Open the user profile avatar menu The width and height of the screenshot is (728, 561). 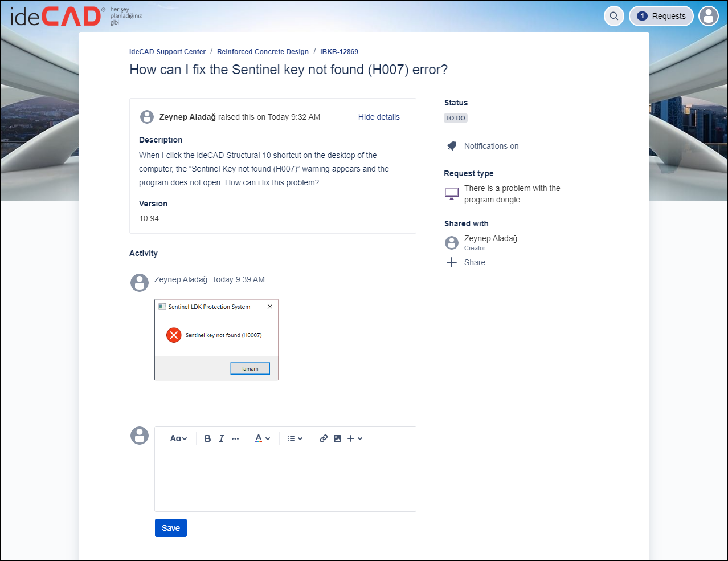pyautogui.click(x=709, y=16)
